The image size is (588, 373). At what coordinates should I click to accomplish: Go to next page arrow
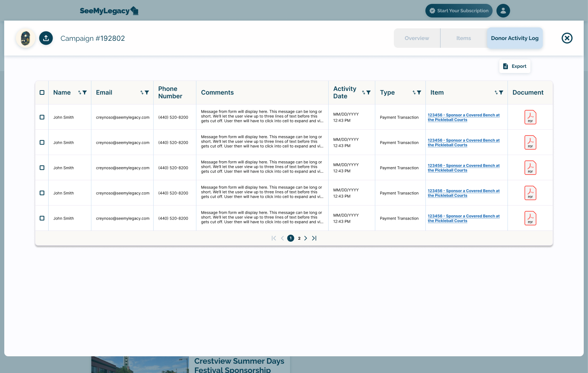pyautogui.click(x=306, y=238)
